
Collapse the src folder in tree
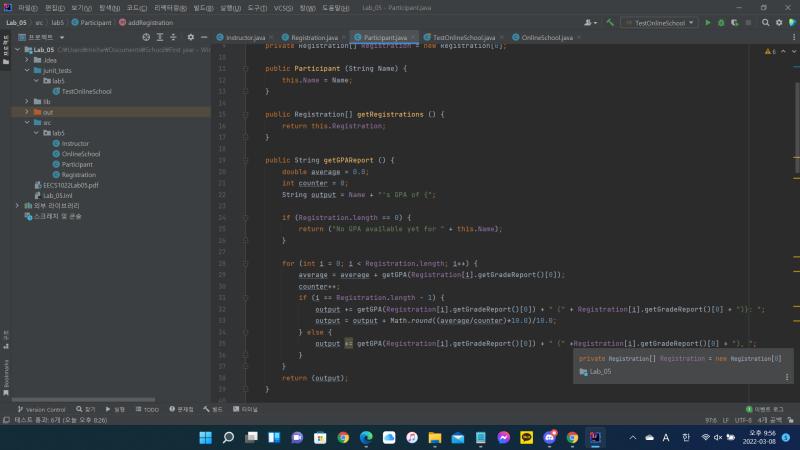click(x=27, y=122)
